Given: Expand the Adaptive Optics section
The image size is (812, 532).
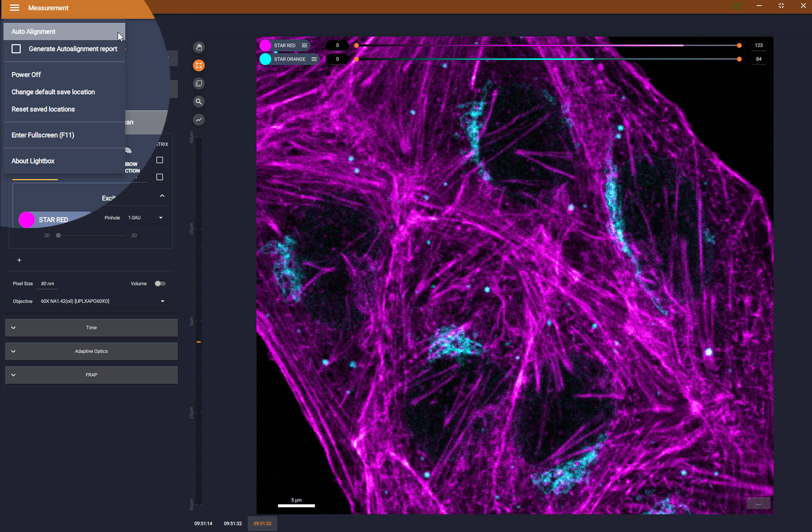Looking at the screenshot, I should pyautogui.click(x=91, y=351).
